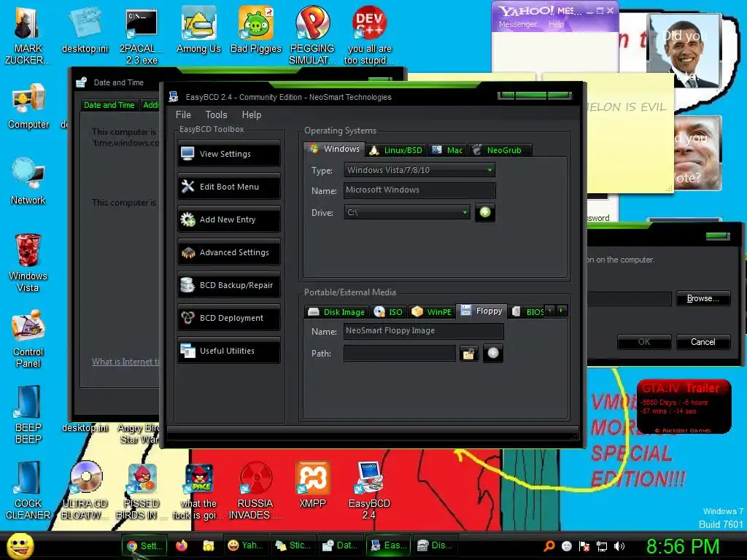
Task: Open the Computer desktop icon
Action: point(28,106)
